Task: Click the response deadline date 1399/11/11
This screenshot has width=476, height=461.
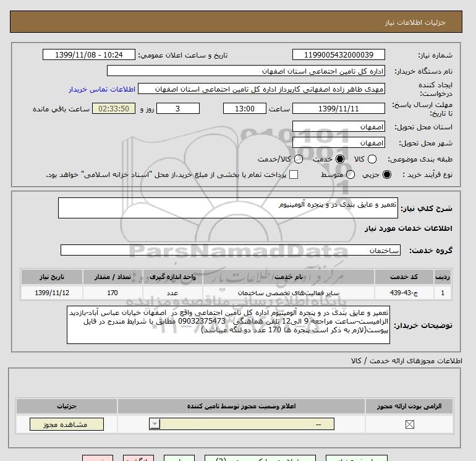Action: click(x=339, y=108)
